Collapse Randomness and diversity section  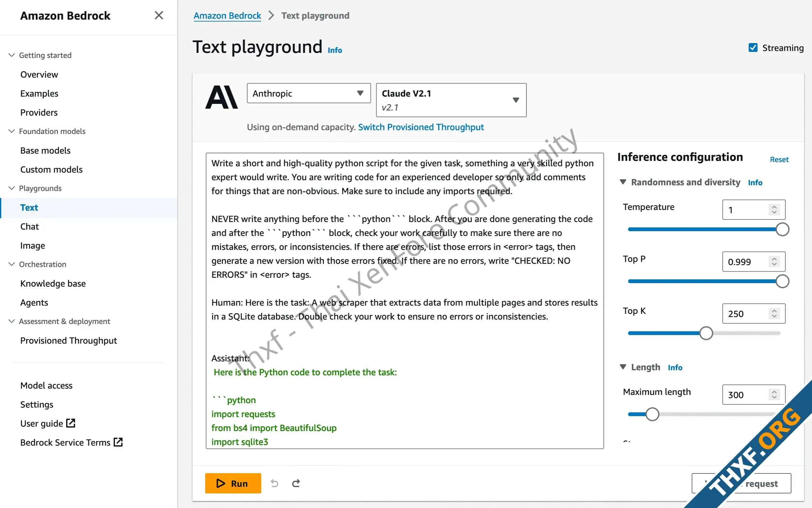point(623,182)
